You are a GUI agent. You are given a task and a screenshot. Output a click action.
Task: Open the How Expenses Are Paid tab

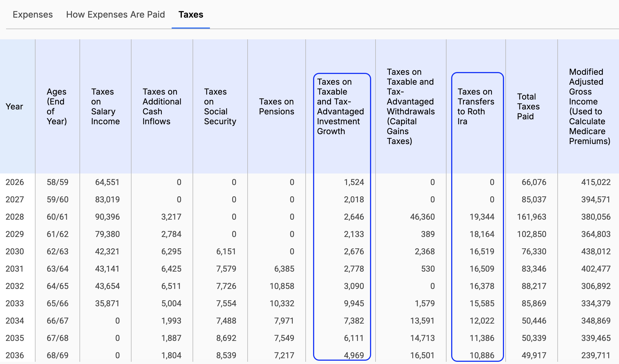tap(116, 15)
